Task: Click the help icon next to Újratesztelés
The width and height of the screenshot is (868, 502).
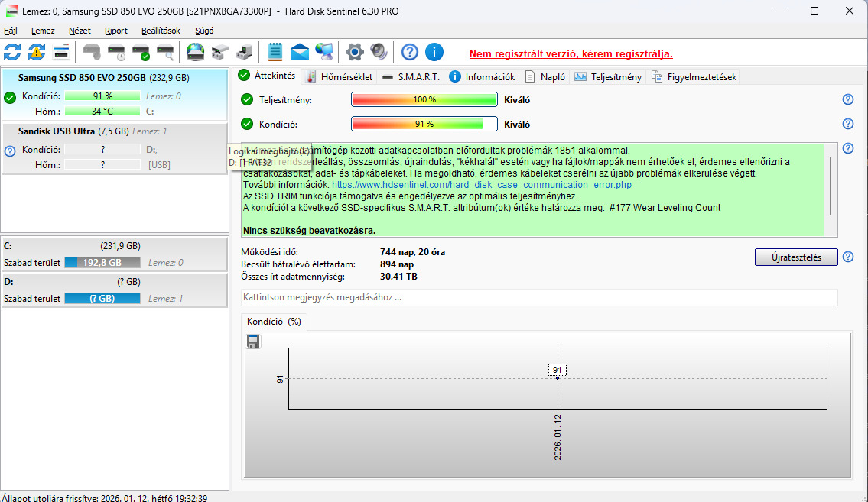Action: coord(847,257)
